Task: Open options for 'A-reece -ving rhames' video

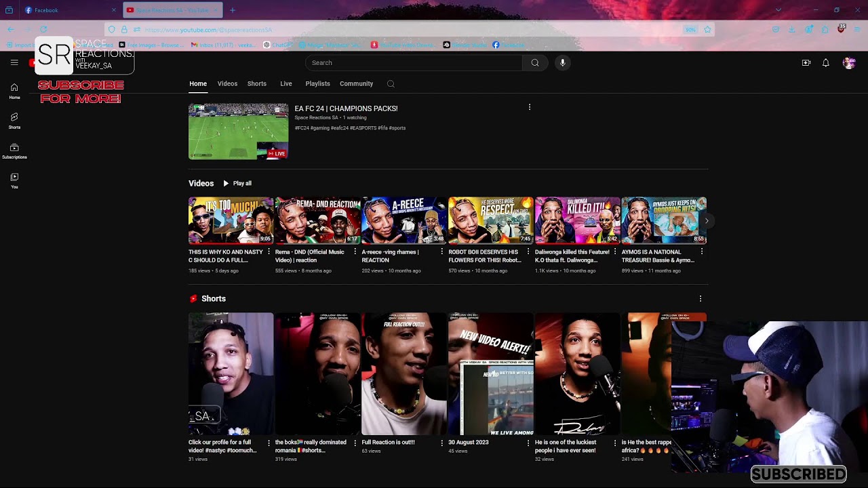Action: tap(441, 251)
